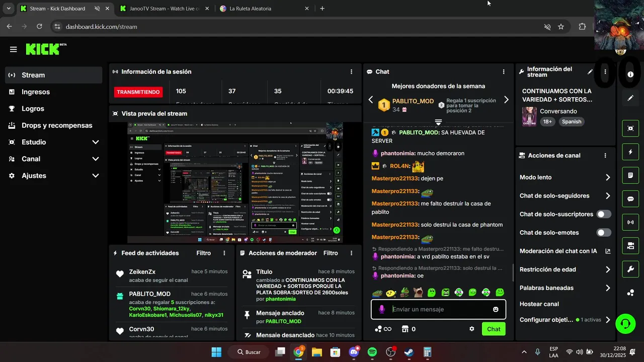Open Restricción de edad options arrow
Screen dimensions: 644x362
608,269
